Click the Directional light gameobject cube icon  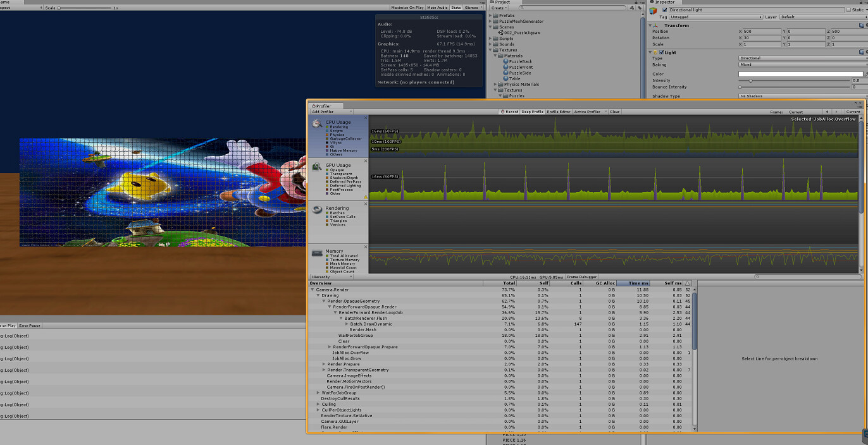tap(654, 10)
